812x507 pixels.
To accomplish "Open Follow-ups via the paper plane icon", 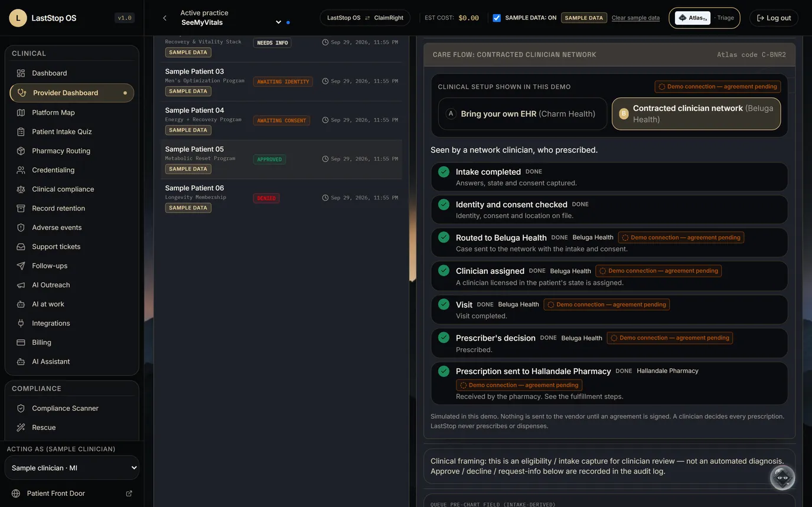I will click(x=21, y=266).
